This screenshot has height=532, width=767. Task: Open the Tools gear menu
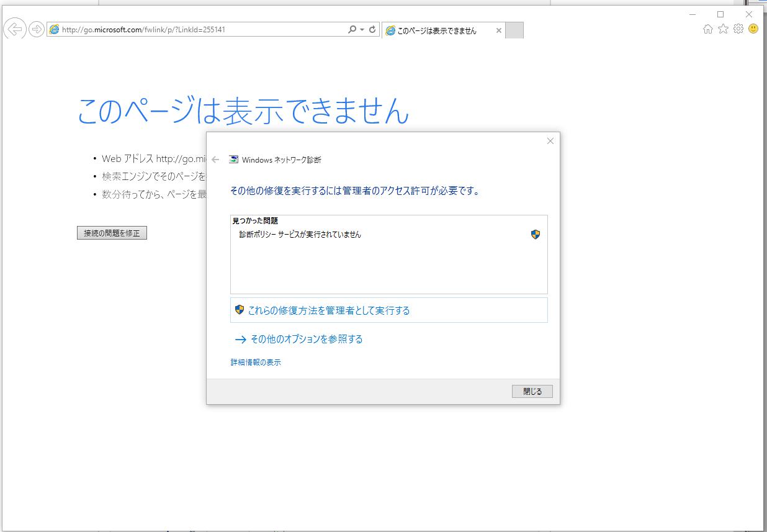(x=738, y=29)
